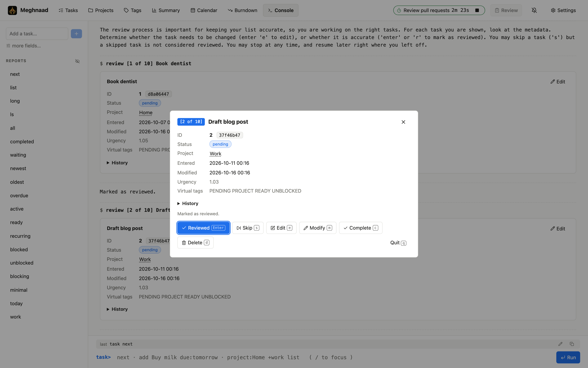This screenshot has height=368, width=588.
Task: Switch to the Tags tab
Action: (x=133, y=10)
